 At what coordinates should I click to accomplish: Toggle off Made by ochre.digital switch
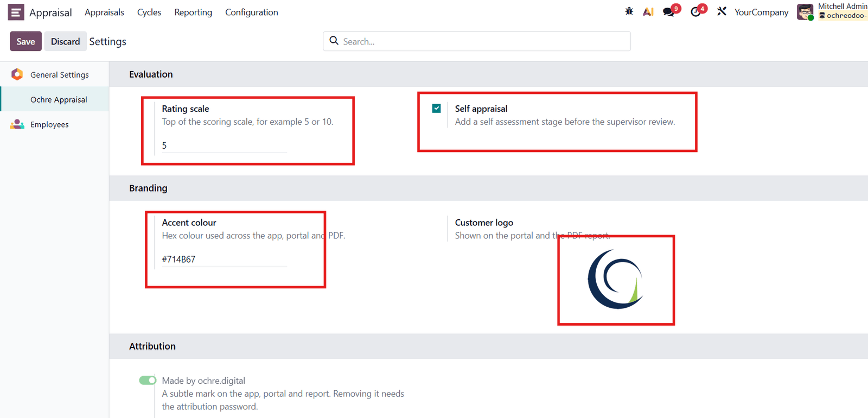tap(148, 380)
